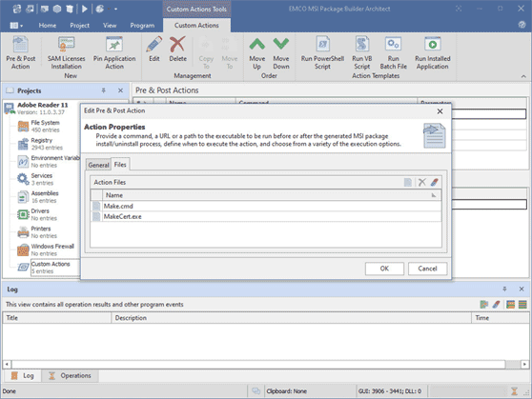Open SAM Licenses Installation action
Image resolution: width=532 pixels, height=399 pixels.
click(x=66, y=53)
